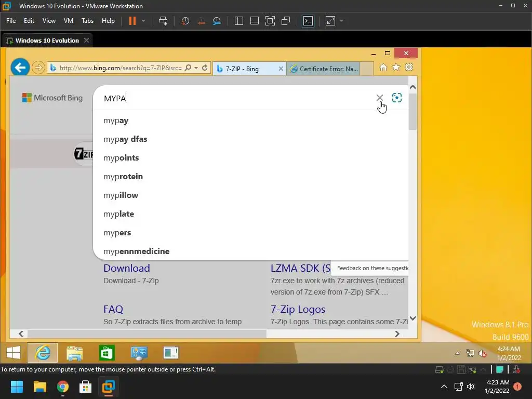Select the mypay suggestion
This screenshot has height=399, width=532.
[x=251, y=121]
